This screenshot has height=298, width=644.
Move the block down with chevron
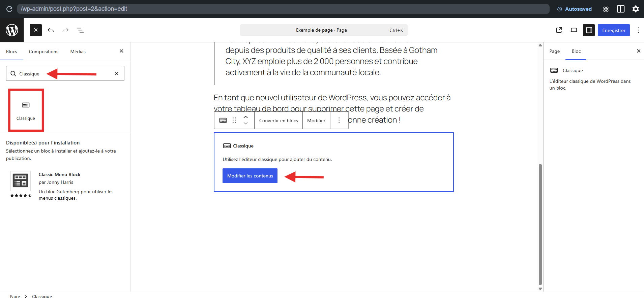pos(246,124)
